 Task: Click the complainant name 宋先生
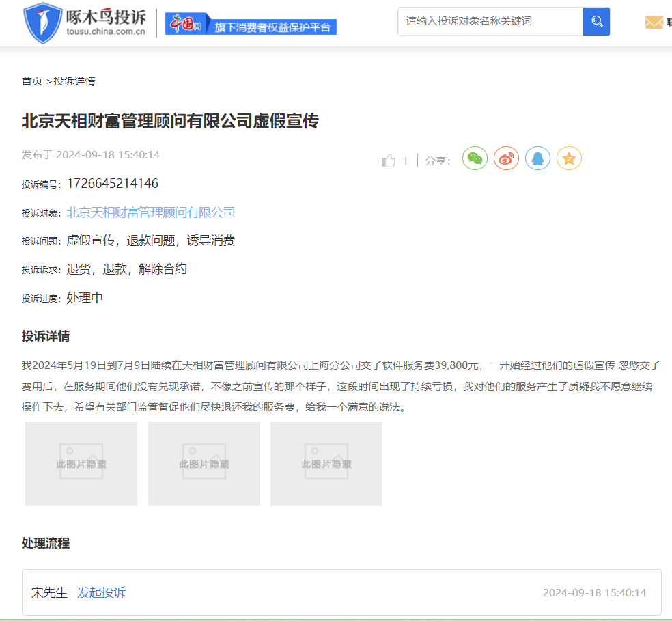point(49,593)
